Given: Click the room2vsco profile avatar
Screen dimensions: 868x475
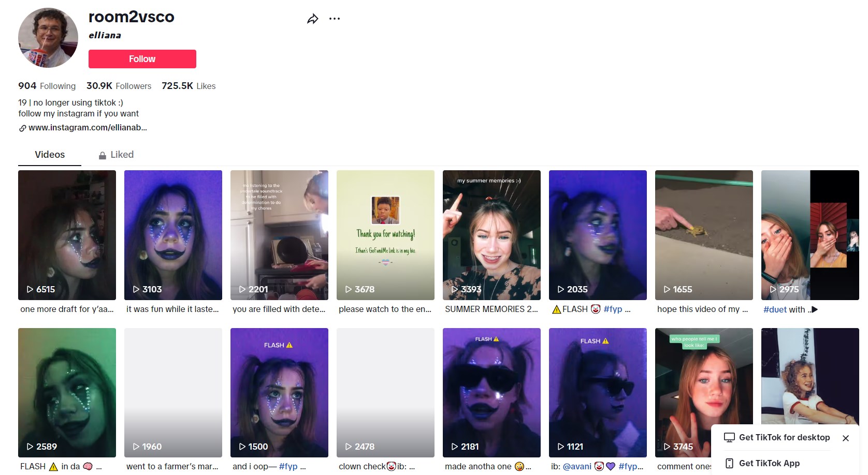Looking at the screenshot, I should [x=48, y=38].
